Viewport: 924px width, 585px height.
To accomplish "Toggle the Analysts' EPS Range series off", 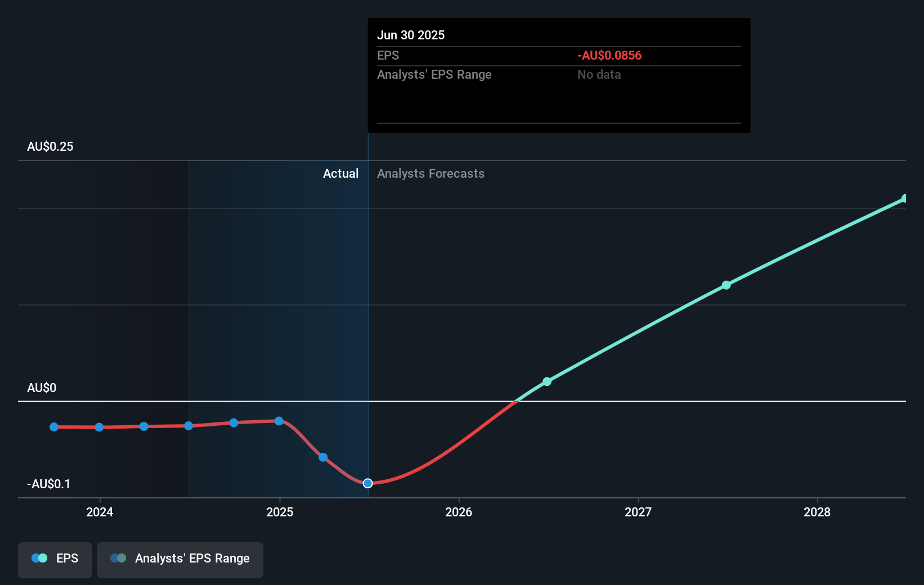I will click(180, 560).
